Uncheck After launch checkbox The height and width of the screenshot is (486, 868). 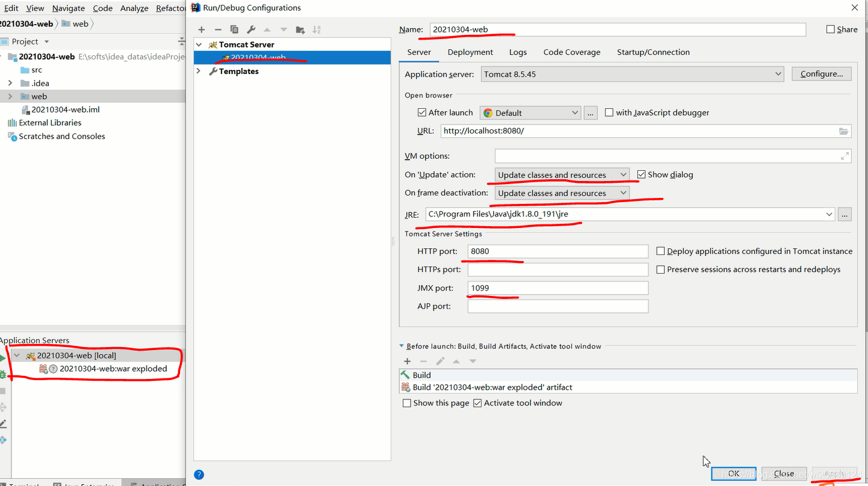[x=422, y=112]
